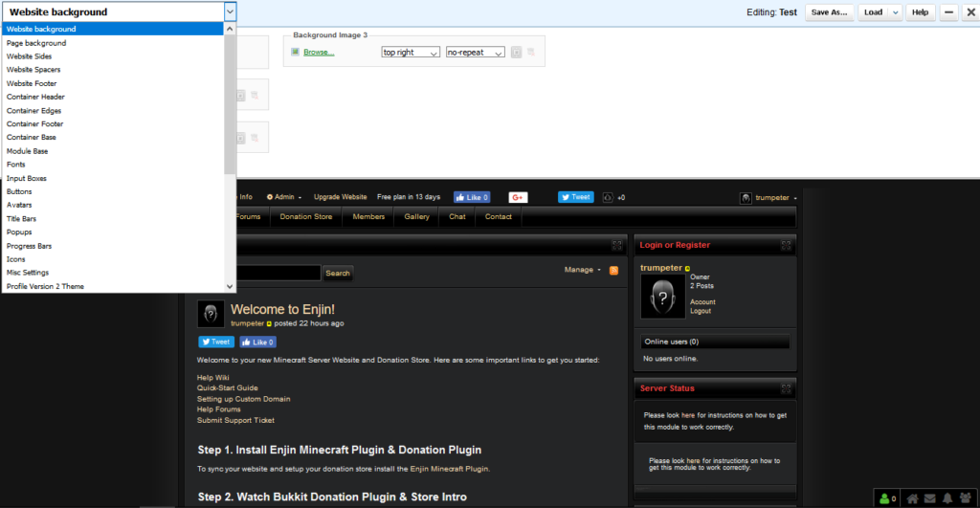The image size is (980, 508).
Task: Select Website Footer option
Action: click(x=113, y=83)
